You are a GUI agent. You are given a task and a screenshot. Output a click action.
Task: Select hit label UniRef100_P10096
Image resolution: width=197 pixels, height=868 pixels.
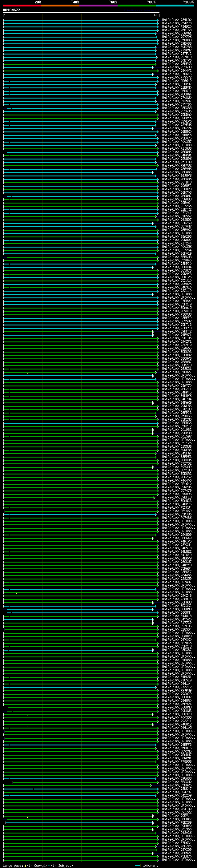[x=177, y=494]
